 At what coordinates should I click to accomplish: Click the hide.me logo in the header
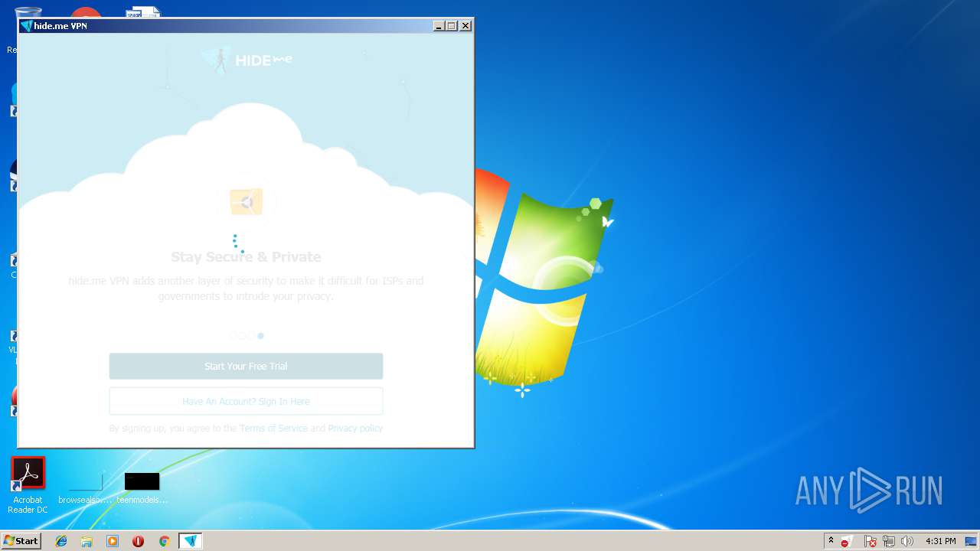(247, 60)
